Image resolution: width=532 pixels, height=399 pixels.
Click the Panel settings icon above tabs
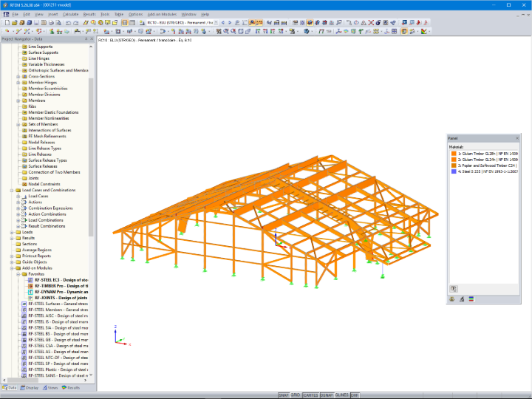coord(454,289)
